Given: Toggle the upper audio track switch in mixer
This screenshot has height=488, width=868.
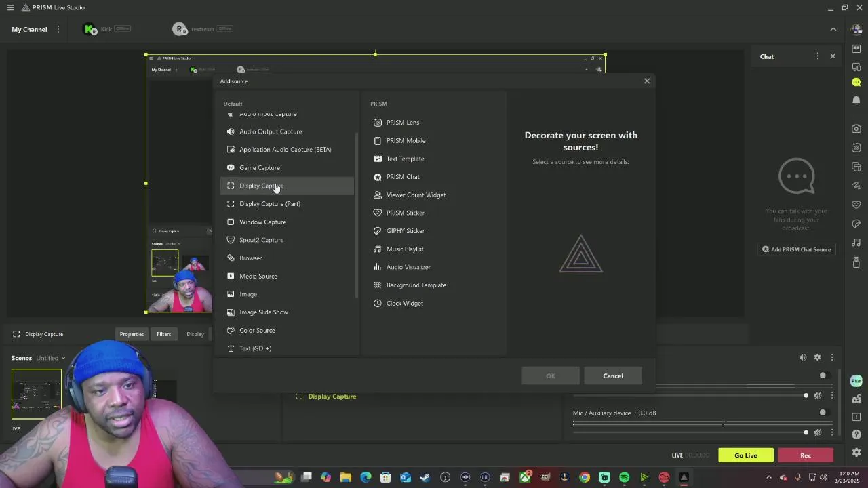Looking at the screenshot, I should (x=823, y=375).
